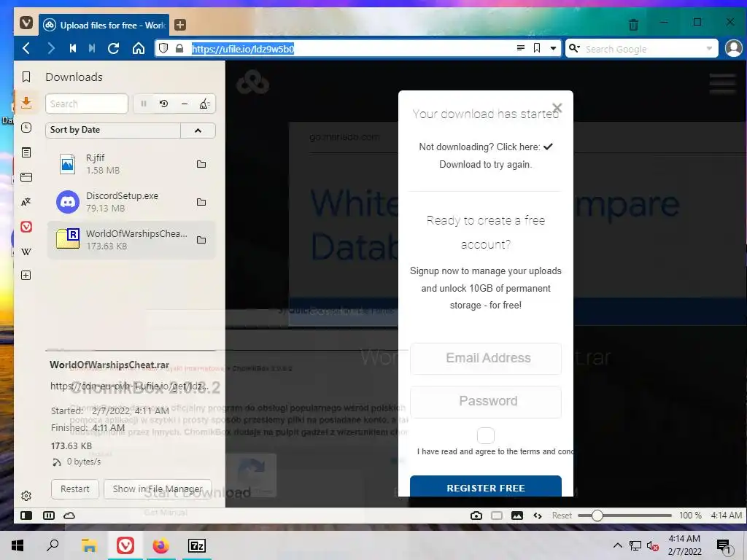
Task: Capture page with camera icon
Action: [x=476, y=516]
